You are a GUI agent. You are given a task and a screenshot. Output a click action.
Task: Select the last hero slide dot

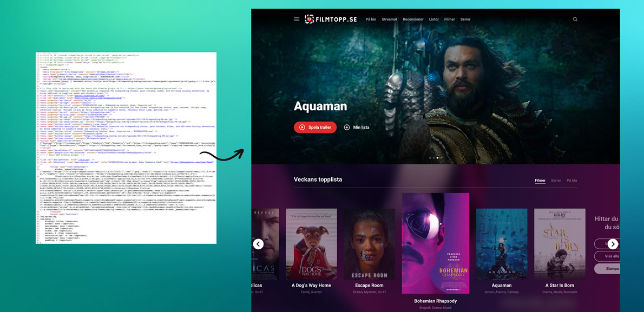[442, 158]
